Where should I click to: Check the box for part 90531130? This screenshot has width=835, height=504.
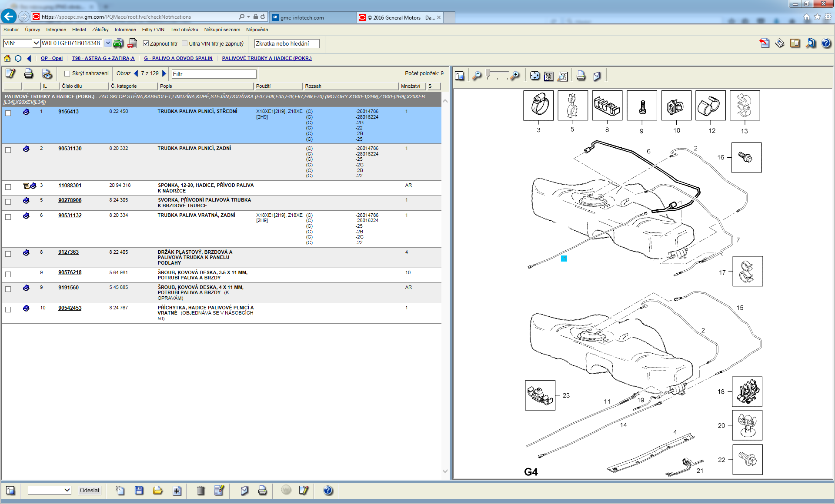tap(8, 150)
